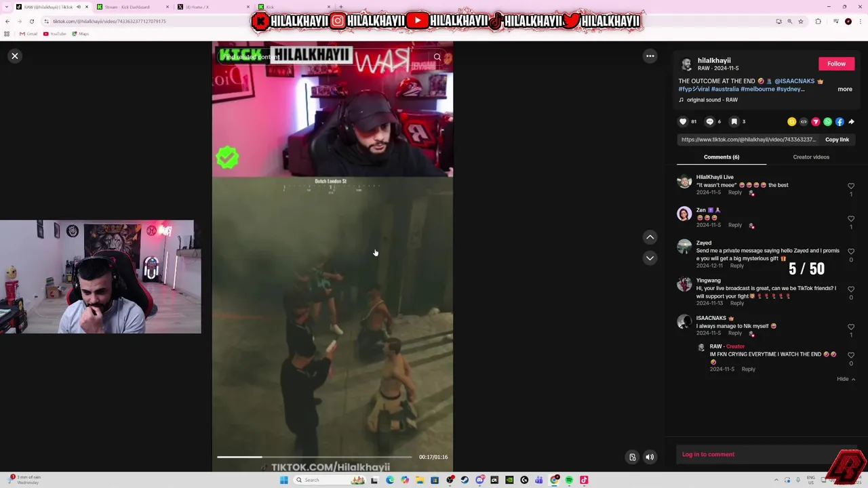Open the #australia hashtag

(x=725, y=89)
